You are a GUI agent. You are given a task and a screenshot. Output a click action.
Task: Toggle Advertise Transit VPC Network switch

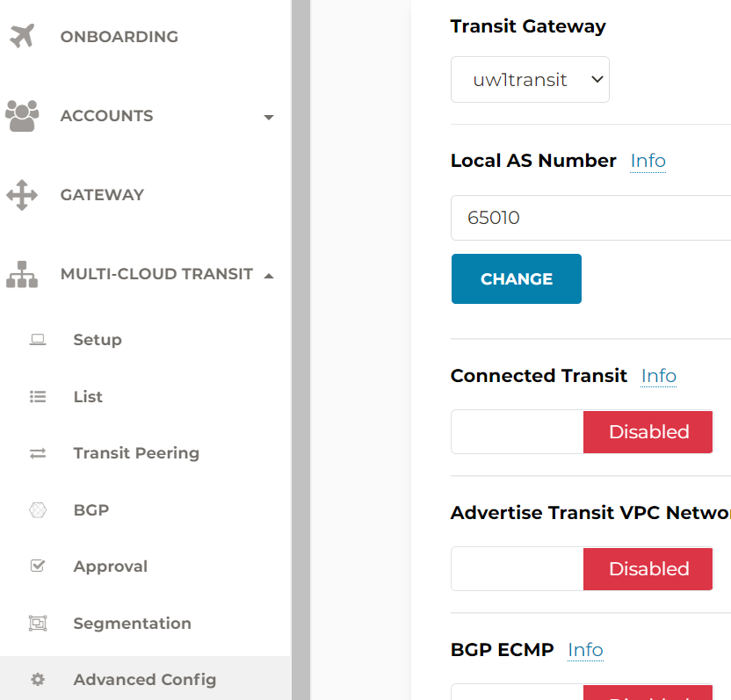[582, 568]
